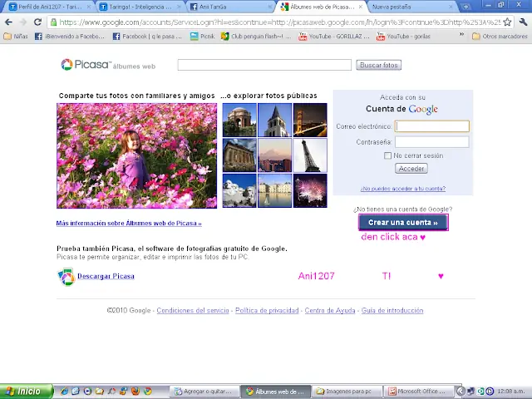Switch to Imagenes para pc taskbar window
Viewport: 532px width, 399px height.
(347, 392)
